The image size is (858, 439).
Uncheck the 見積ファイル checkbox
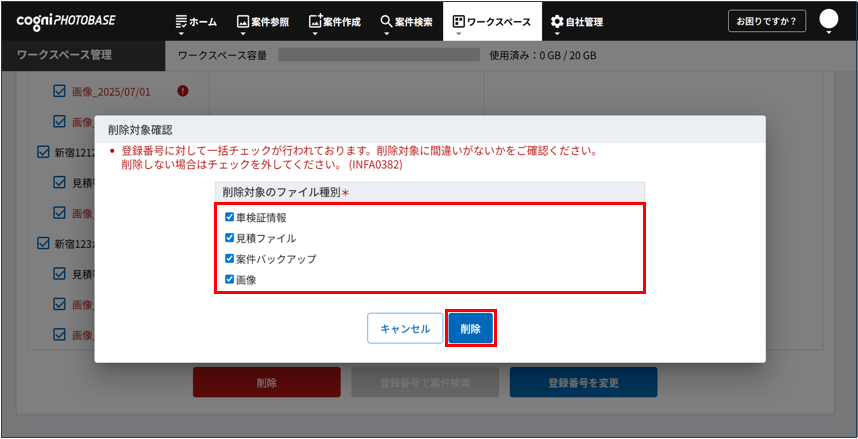(230, 238)
